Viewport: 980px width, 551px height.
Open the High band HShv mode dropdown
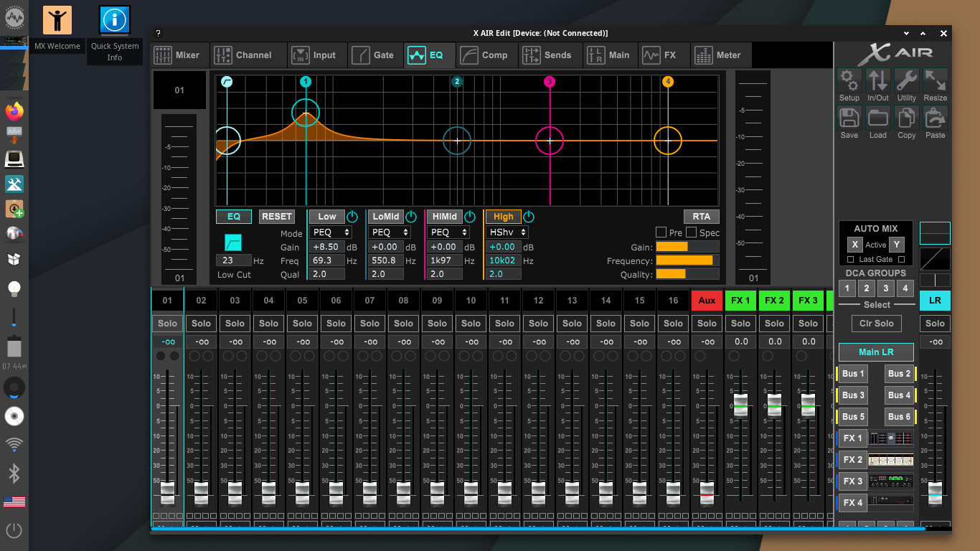coord(507,232)
